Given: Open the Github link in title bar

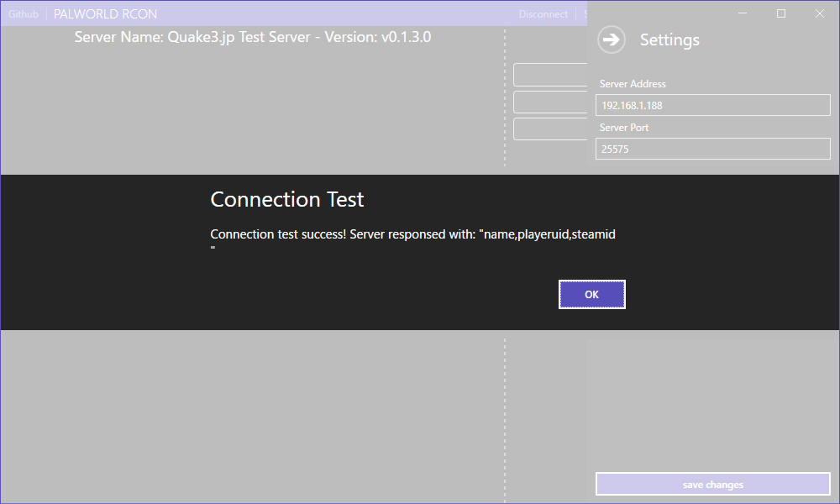Looking at the screenshot, I should [24, 14].
